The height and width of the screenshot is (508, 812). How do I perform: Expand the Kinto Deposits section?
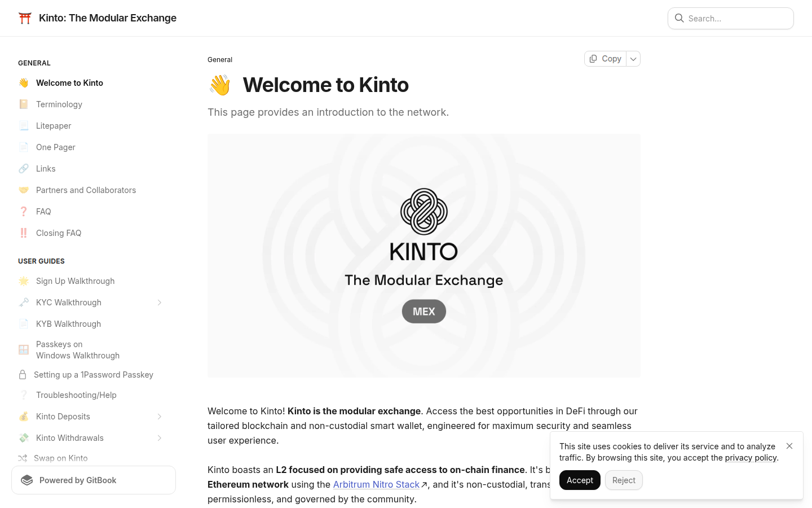160,417
